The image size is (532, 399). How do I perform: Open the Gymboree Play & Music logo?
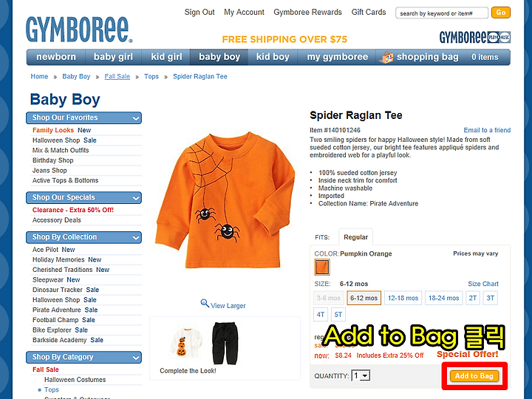coord(474,37)
